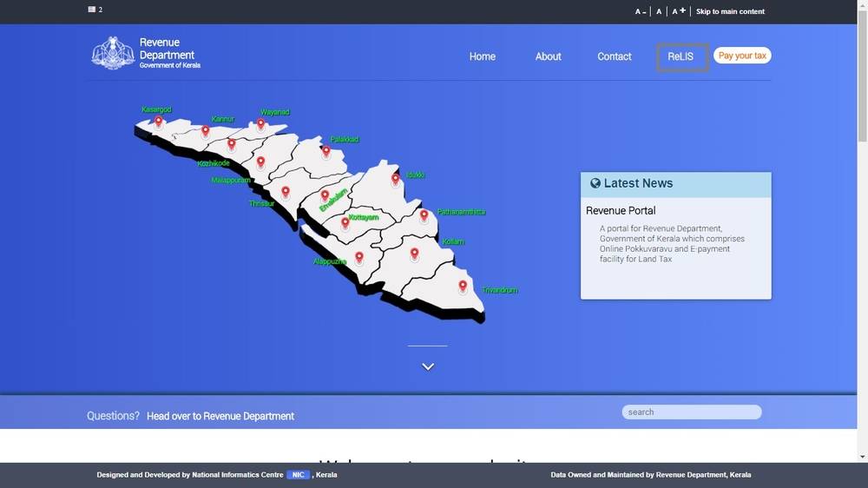Click the ReLIS navigation button
Image resolution: width=868 pixels, height=488 pixels.
[681, 56]
